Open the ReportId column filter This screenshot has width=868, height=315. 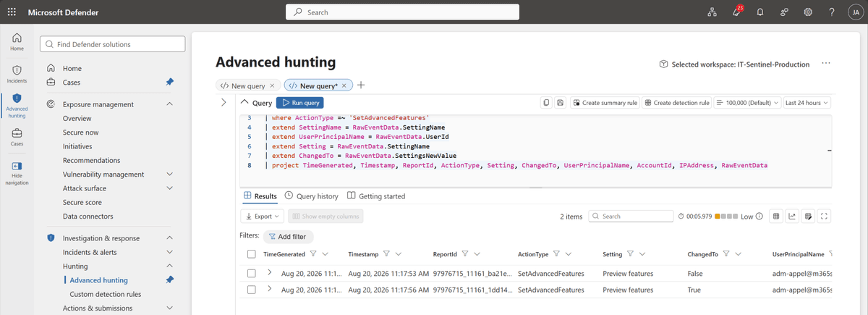pyautogui.click(x=466, y=254)
